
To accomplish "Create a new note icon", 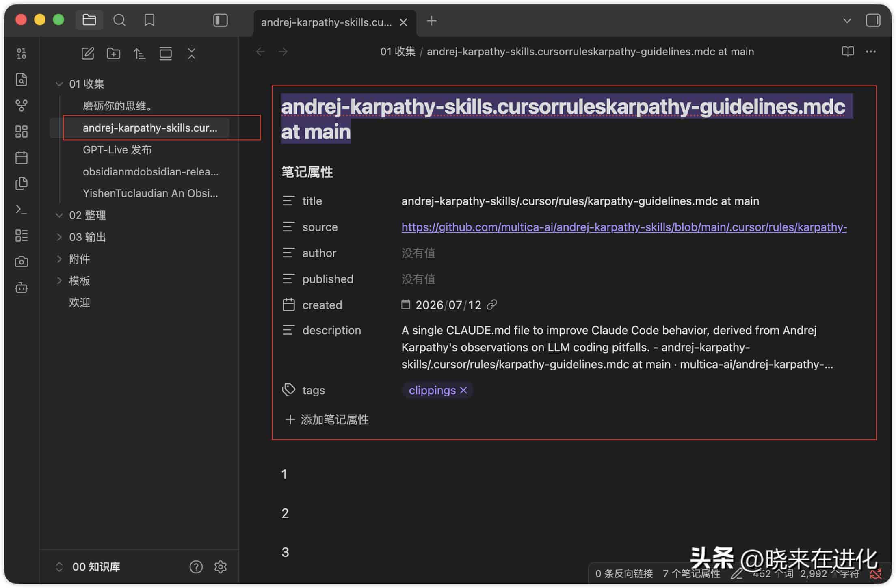I will tap(88, 54).
